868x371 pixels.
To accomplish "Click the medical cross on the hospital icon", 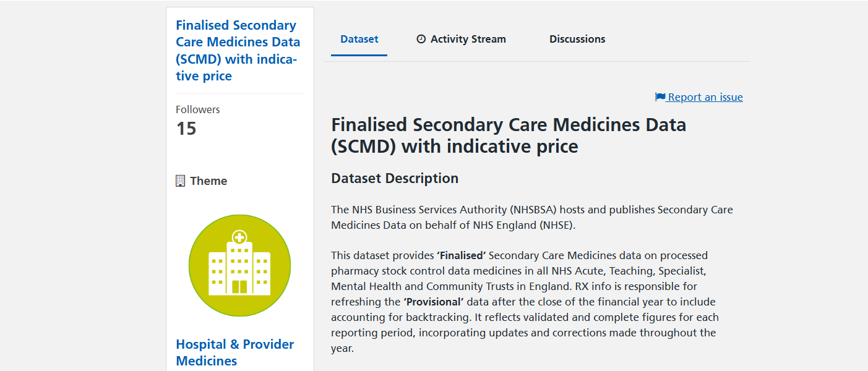I will [239, 237].
